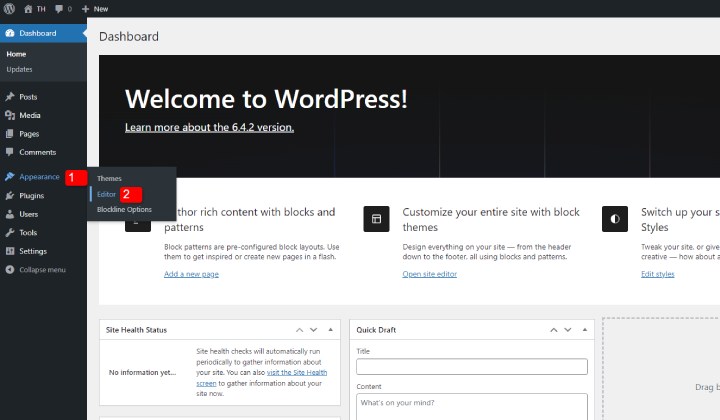Select Themes in Appearance submenu
Screen dimensions: 720x420
pos(109,178)
